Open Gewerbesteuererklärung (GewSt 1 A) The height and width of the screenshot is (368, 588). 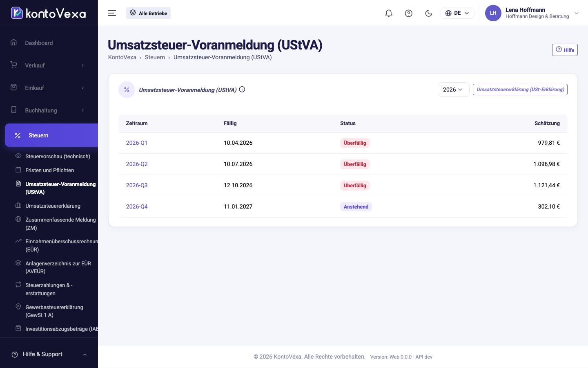point(54,311)
